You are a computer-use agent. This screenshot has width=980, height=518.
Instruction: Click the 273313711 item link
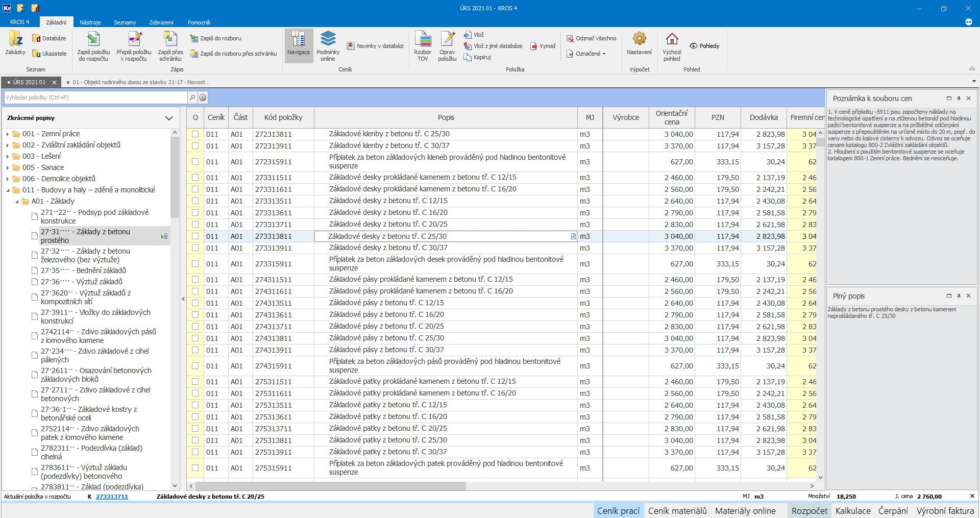[x=112, y=497]
